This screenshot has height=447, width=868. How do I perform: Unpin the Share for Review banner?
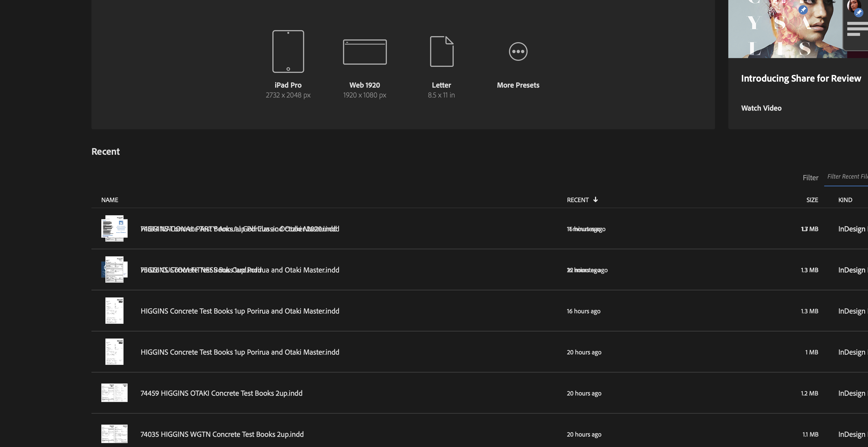pyautogui.click(x=803, y=9)
